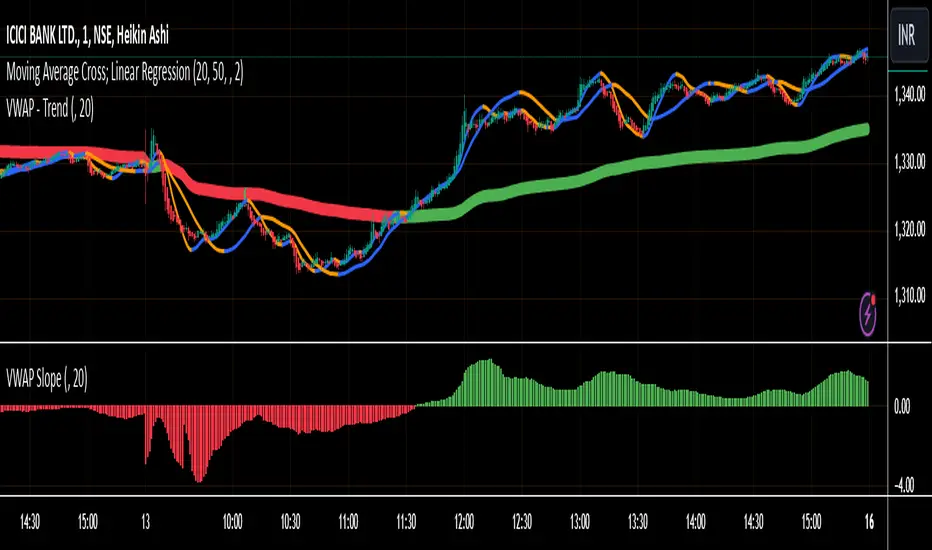Click the 0.00 slope axis label

pyautogui.click(x=902, y=406)
